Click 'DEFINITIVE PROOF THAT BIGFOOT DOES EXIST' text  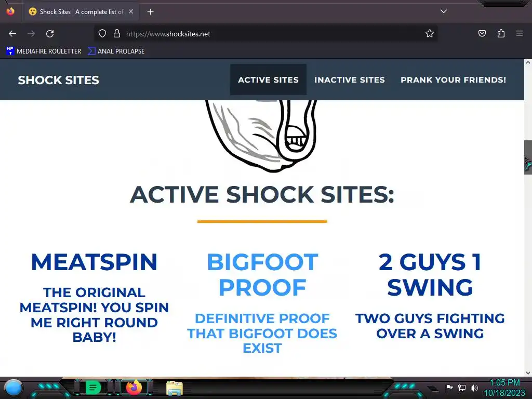click(262, 333)
